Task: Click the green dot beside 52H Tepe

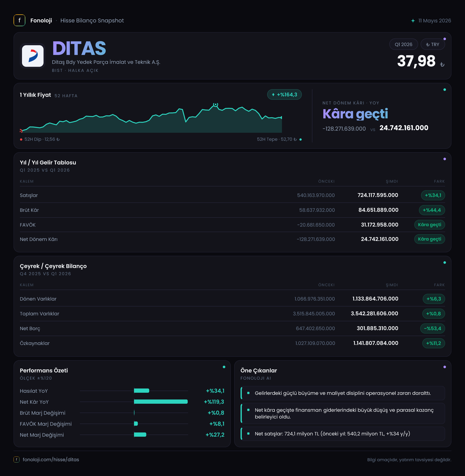Action: pyautogui.click(x=300, y=140)
